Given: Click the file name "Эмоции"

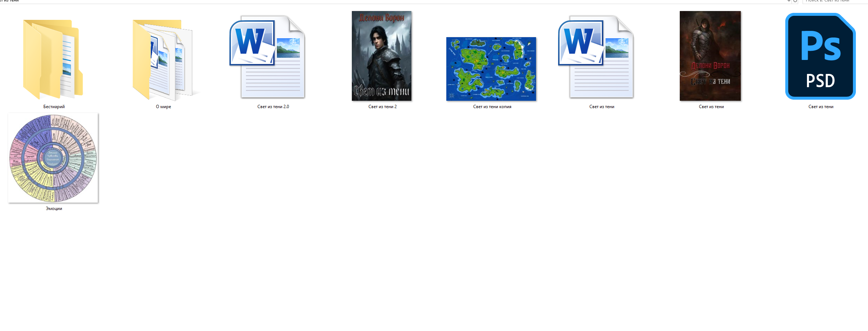Looking at the screenshot, I should [54, 209].
